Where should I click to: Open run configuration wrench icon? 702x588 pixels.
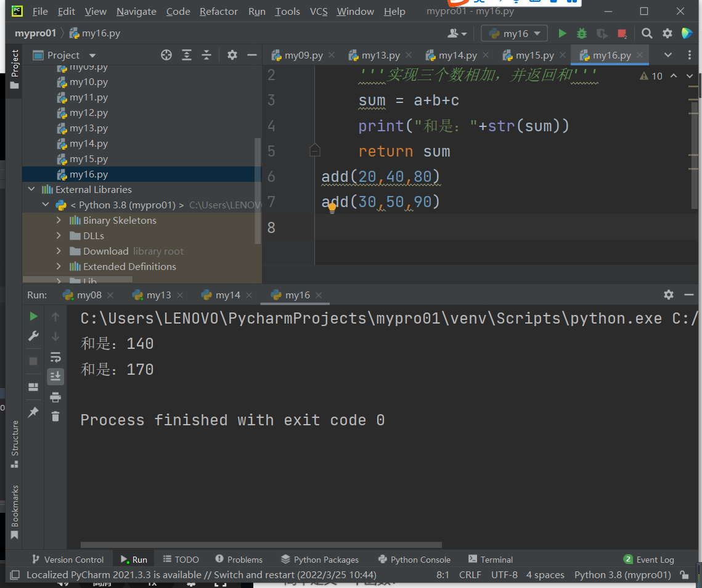coord(33,336)
